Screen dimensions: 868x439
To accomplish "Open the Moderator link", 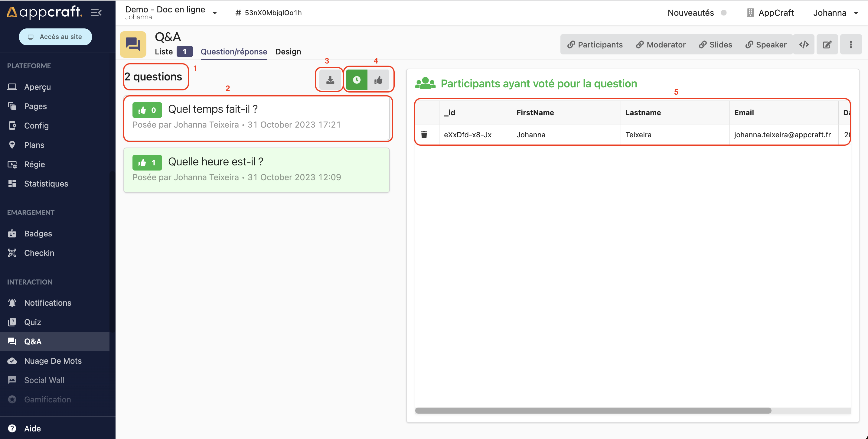I will (661, 44).
